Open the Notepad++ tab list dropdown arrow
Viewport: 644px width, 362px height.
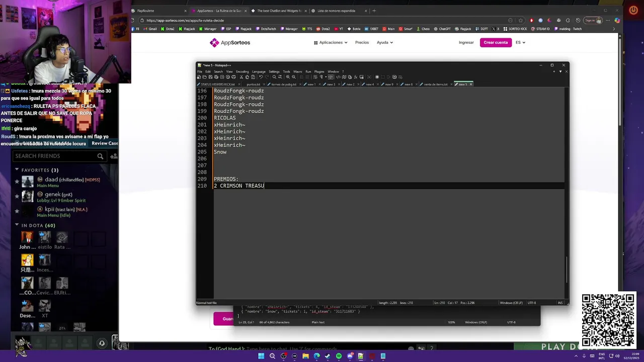coord(560,71)
